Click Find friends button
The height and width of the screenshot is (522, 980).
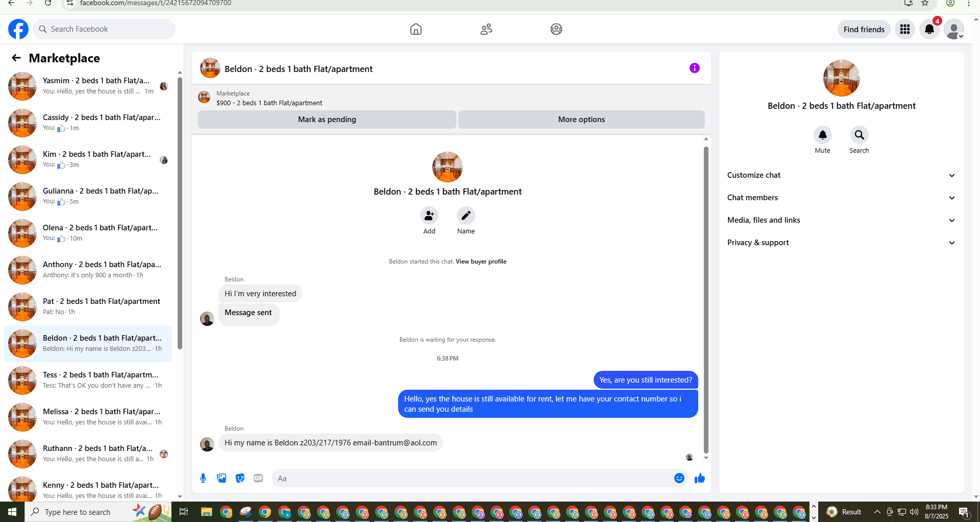864,29
